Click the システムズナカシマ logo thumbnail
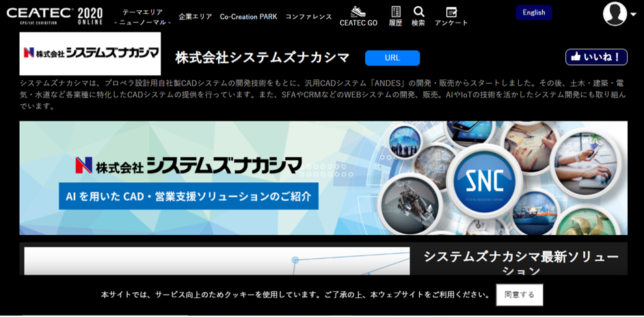Viewport: 644px width, 317px height. tap(90, 53)
